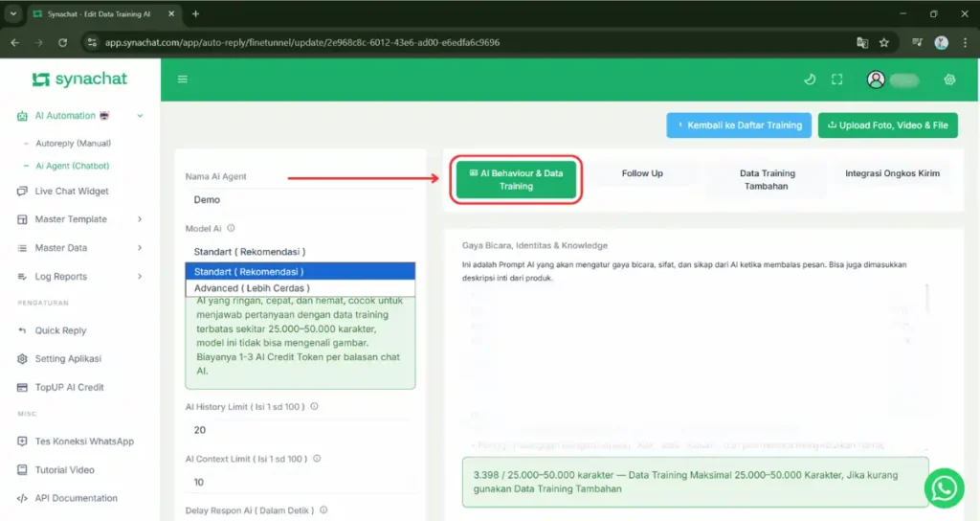Open Quick Reply page link
Viewport: 980px width, 521px height.
coord(60,330)
